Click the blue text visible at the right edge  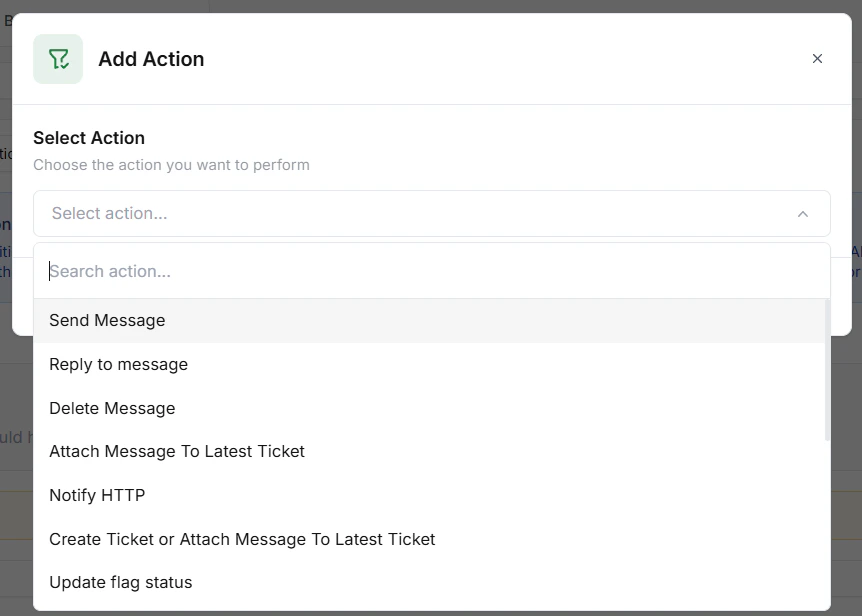click(x=857, y=255)
